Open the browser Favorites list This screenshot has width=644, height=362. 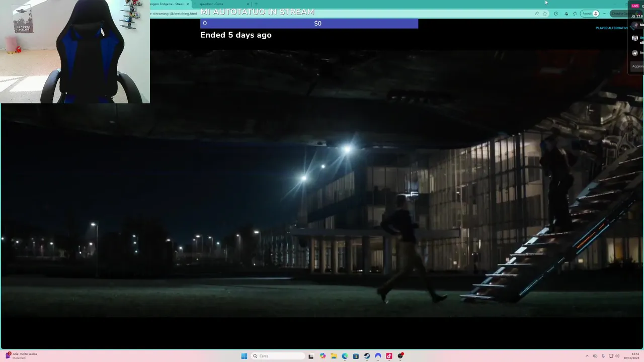coord(575,14)
